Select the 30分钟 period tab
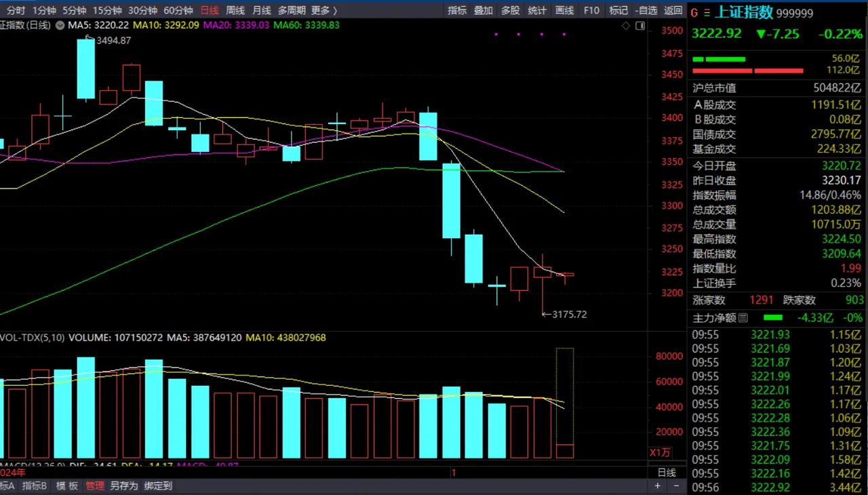 142,10
